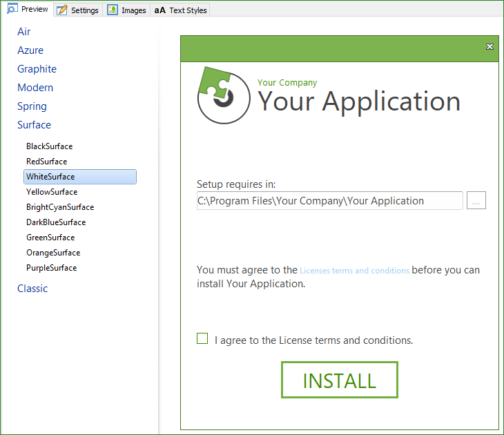Click the Preview magnifier icon
The height and width of the screenshot is (435, 504).
click(12, 8)
